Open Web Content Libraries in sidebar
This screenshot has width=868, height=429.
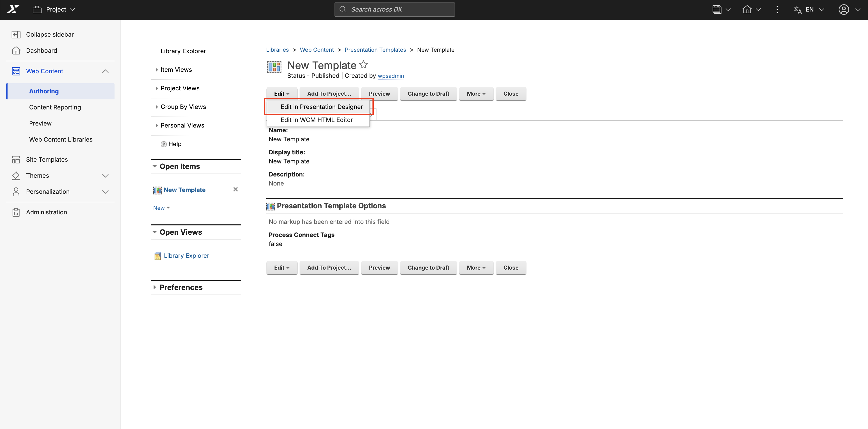coord(61,139)
